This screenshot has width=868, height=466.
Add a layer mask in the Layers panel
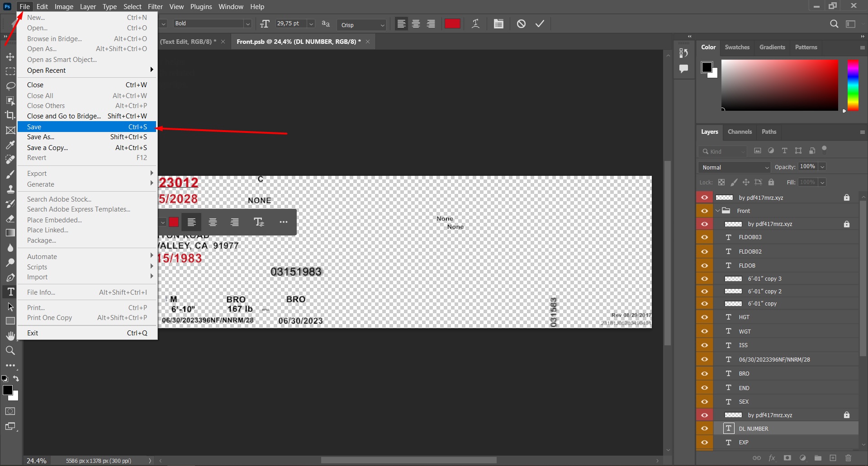pos(787,458)
